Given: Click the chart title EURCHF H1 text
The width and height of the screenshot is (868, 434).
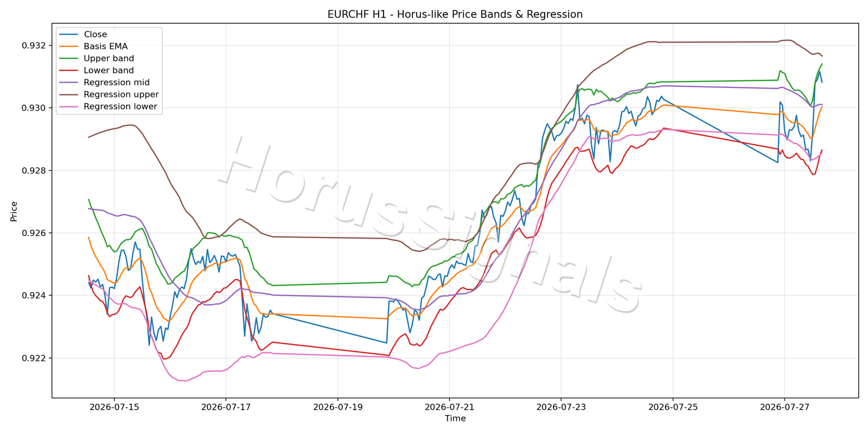Looking at the screenshot, I should [x=455, y=15].
